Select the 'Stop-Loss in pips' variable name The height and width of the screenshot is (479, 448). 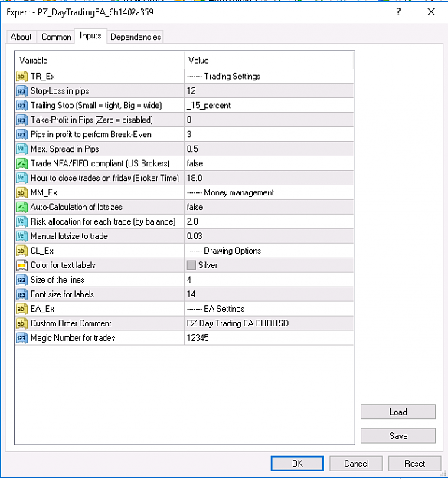(x=60, y=90)
